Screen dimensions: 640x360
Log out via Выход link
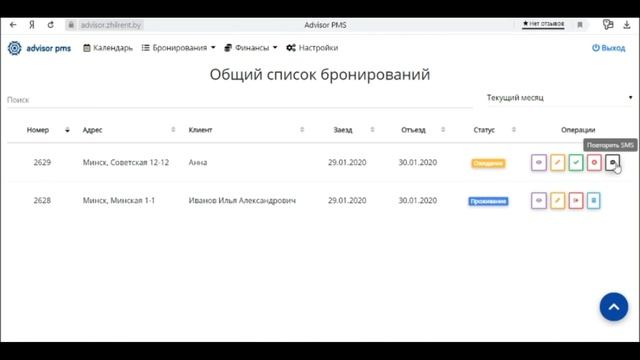point(609,48)
